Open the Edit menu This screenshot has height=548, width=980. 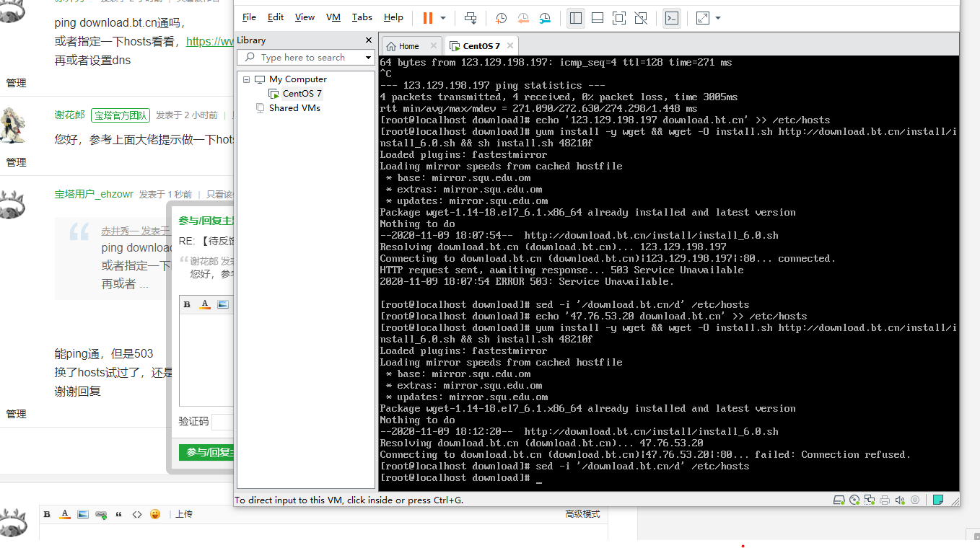[276, 17]
